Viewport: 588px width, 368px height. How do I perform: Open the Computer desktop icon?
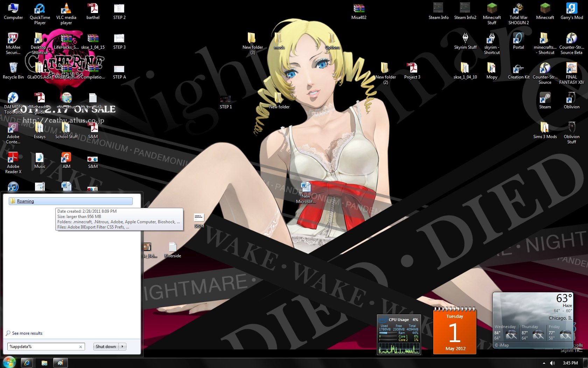[13, 11]
